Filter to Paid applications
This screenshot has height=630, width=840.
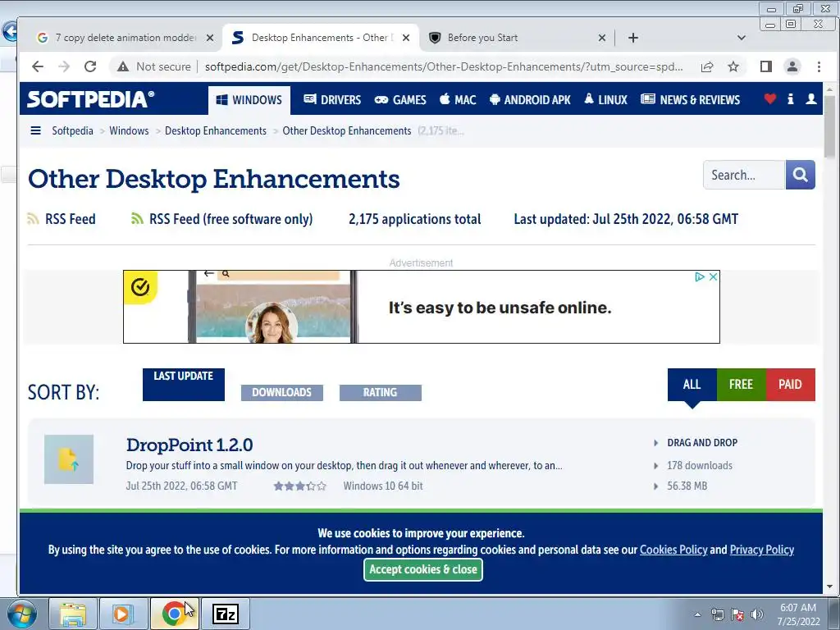click(x=791, y=385)
